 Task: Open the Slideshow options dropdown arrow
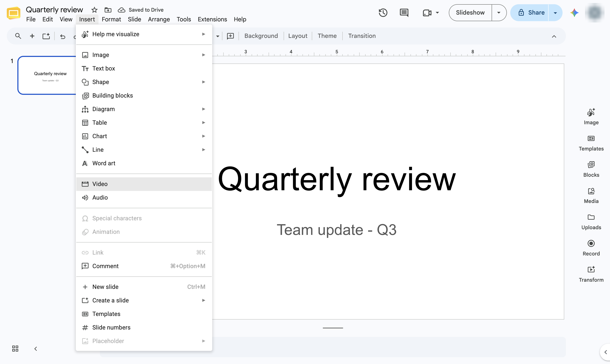(x=499, y=12)
